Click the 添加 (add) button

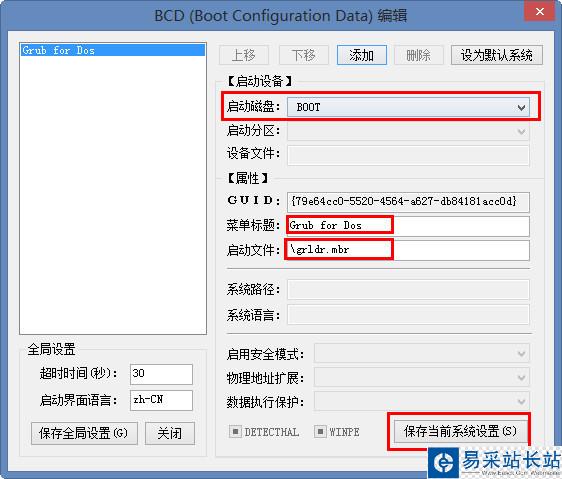(x=362, y=55)
